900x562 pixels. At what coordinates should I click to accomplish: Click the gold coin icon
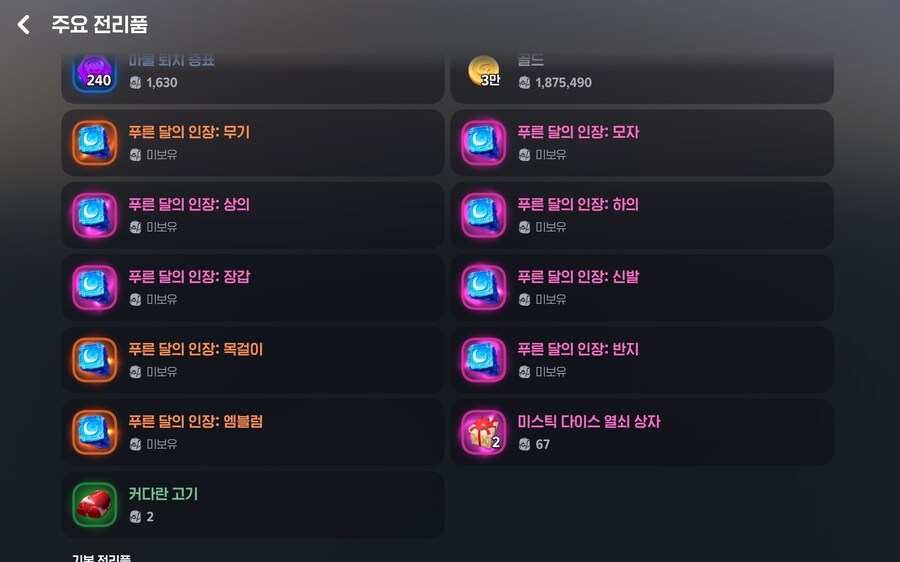pos(484,71)
